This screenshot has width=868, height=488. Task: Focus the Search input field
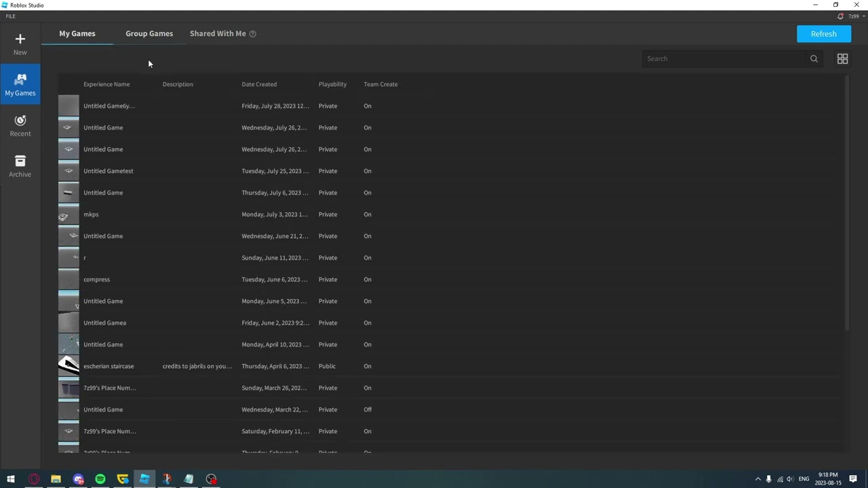pos(724,59)
